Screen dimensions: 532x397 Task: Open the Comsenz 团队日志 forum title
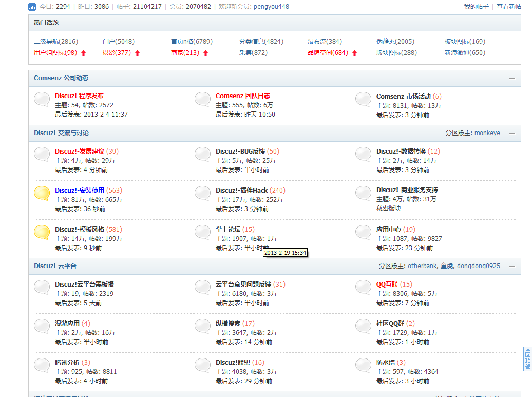click(243, 96)
